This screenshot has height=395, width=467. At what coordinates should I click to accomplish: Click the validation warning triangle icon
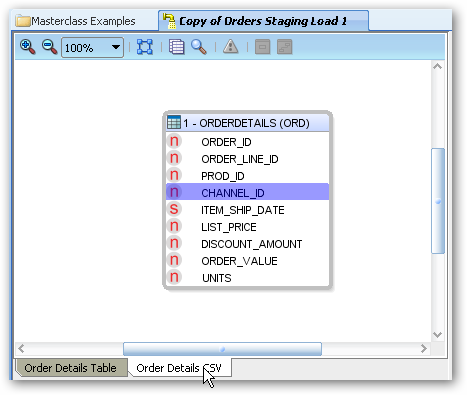coord(231,47)
